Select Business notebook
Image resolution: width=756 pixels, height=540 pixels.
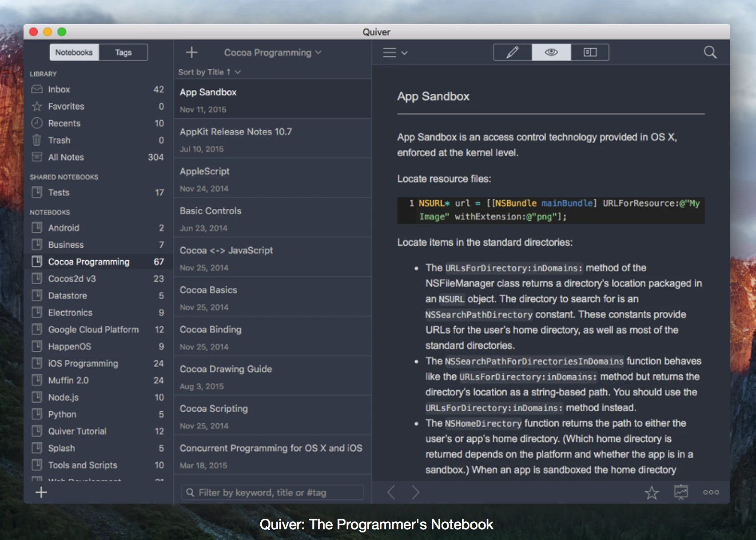pyautogui.click(x=98, y=245)
